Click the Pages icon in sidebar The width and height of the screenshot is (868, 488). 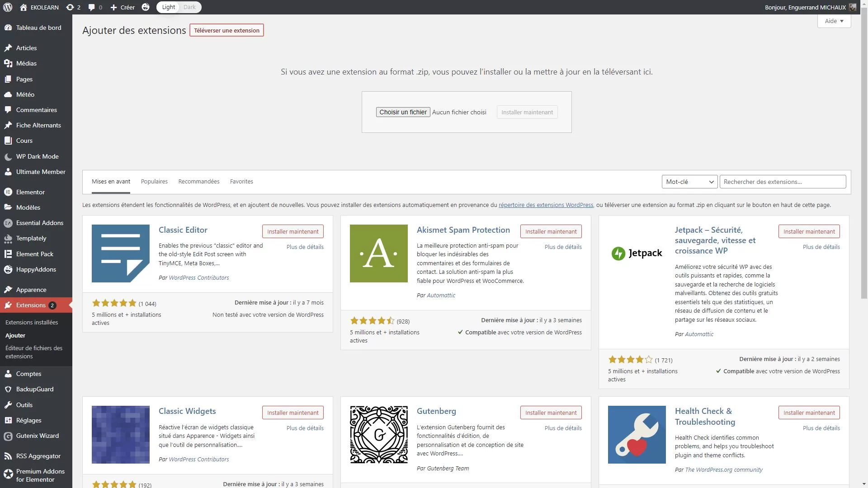[x=8, y=79]
